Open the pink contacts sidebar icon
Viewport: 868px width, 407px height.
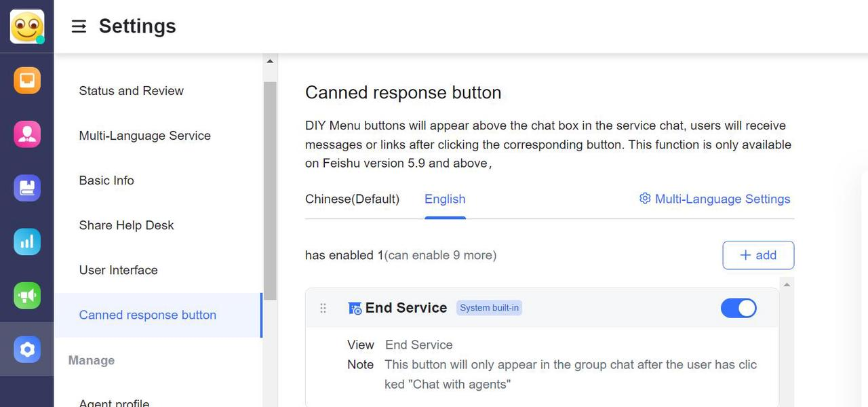27,134
